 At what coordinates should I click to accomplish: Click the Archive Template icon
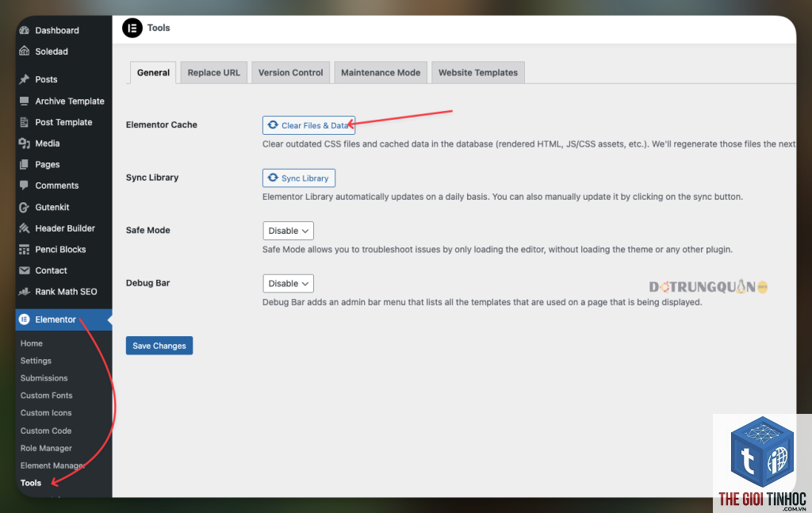coord(25,101)
